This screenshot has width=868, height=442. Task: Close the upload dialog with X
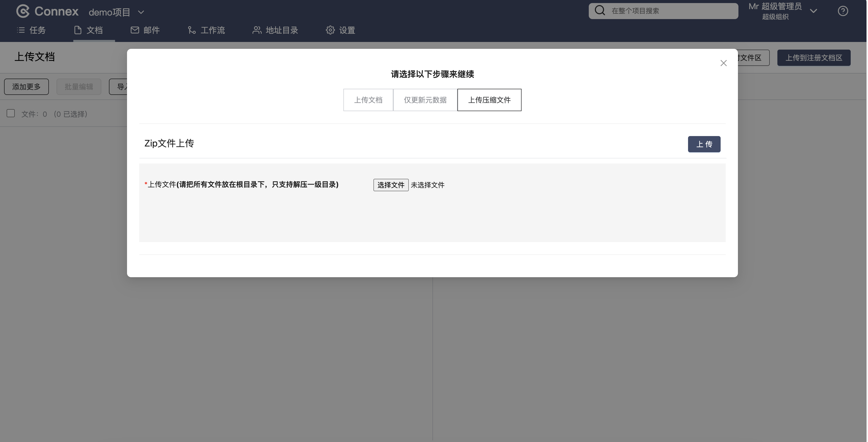pos(723,63)
